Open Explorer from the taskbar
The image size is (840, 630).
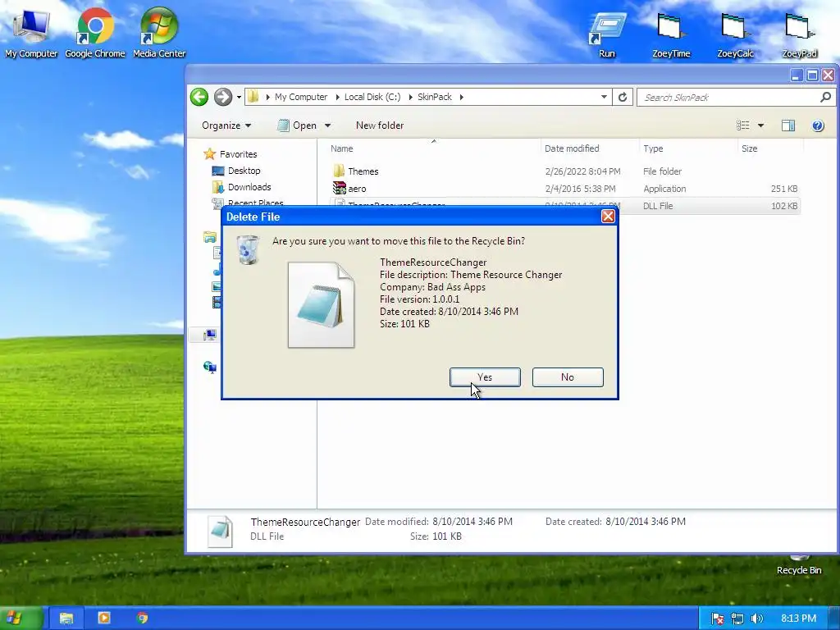(66, 619)
